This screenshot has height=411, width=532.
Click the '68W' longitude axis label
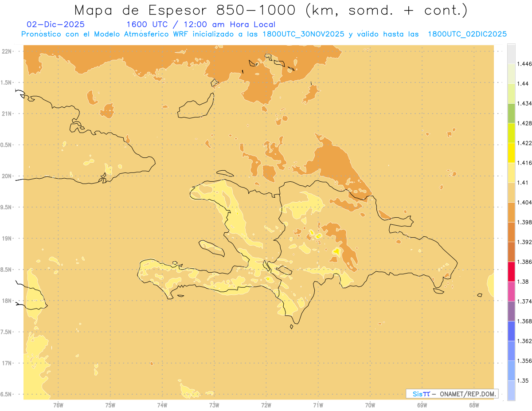pyautogui.click(x=474, y=405)
